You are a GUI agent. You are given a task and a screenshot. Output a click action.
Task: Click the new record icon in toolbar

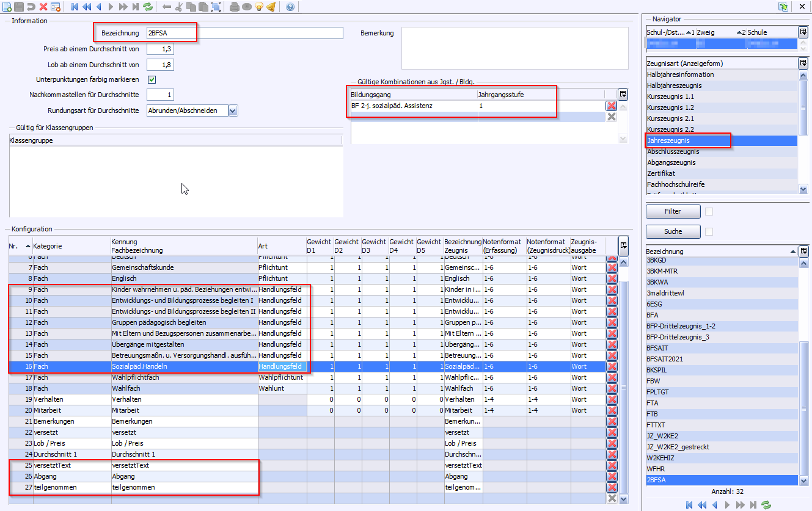7,7
